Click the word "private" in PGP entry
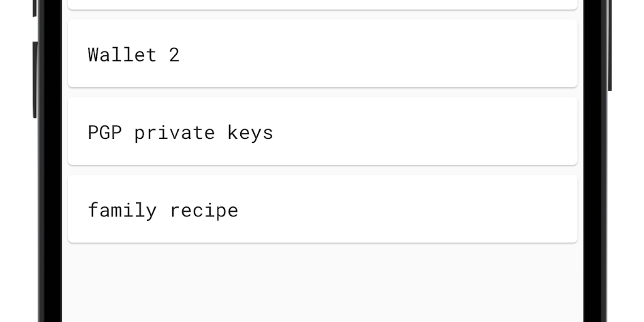Image resolution: width=644 pixels, height=322 pixels. [174, 133]
